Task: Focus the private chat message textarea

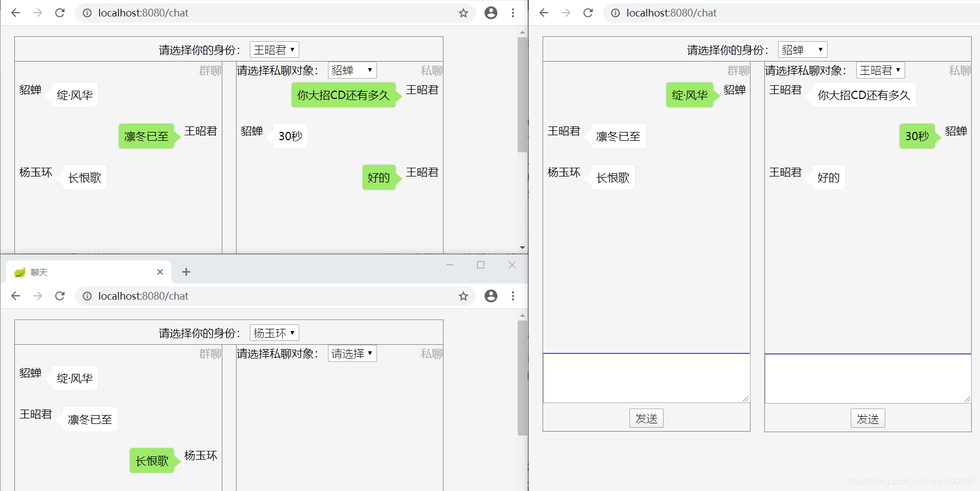Action: (868, 378)
